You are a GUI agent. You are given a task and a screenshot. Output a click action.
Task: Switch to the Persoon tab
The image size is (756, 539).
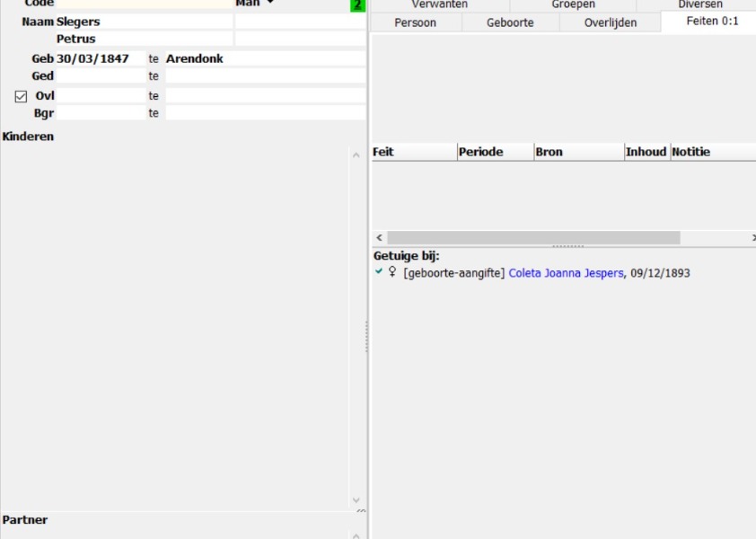point(416,22)
